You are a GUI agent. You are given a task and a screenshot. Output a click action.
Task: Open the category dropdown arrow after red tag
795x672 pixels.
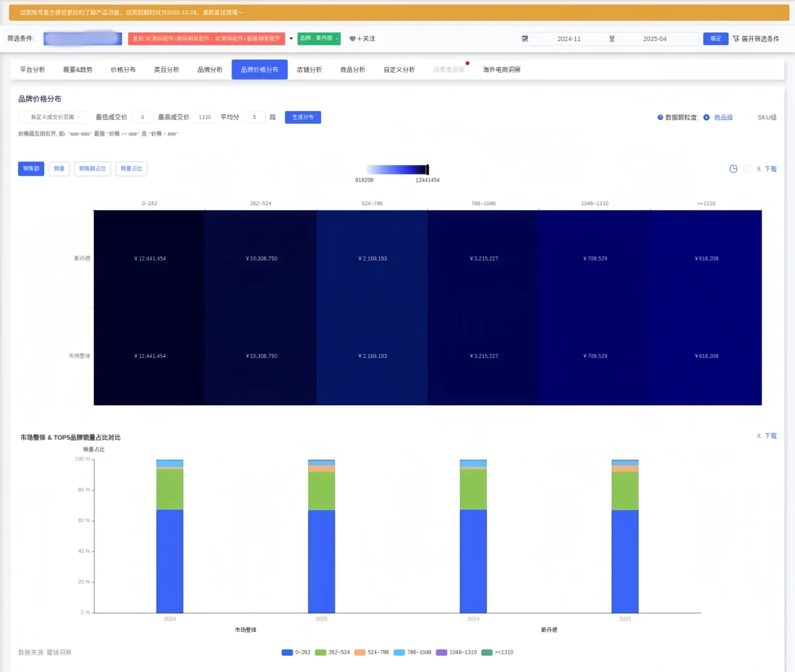[x=291, y=39]
